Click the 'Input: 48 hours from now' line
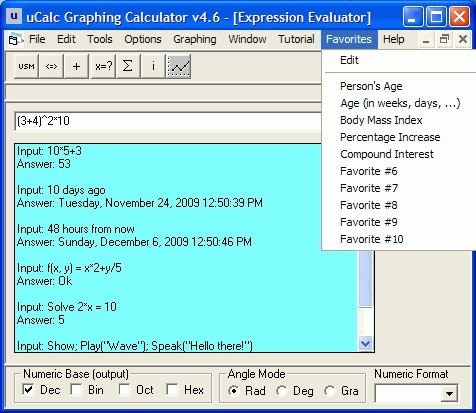 pyautogui.click(x=76, y=229)
